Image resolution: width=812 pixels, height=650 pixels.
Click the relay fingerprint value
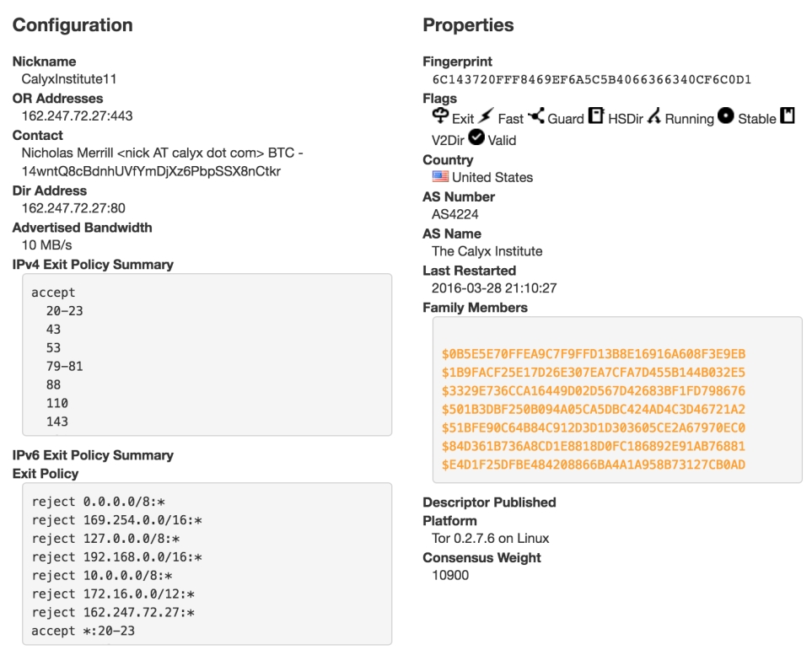pos(591,80)
